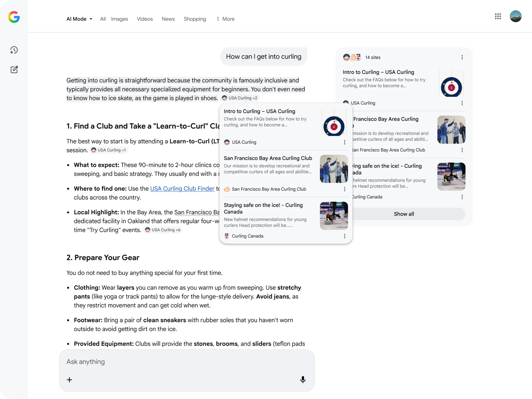Screen dimensions: 532x399
Task: Open your account profile avatar
Action: point(515,16)
